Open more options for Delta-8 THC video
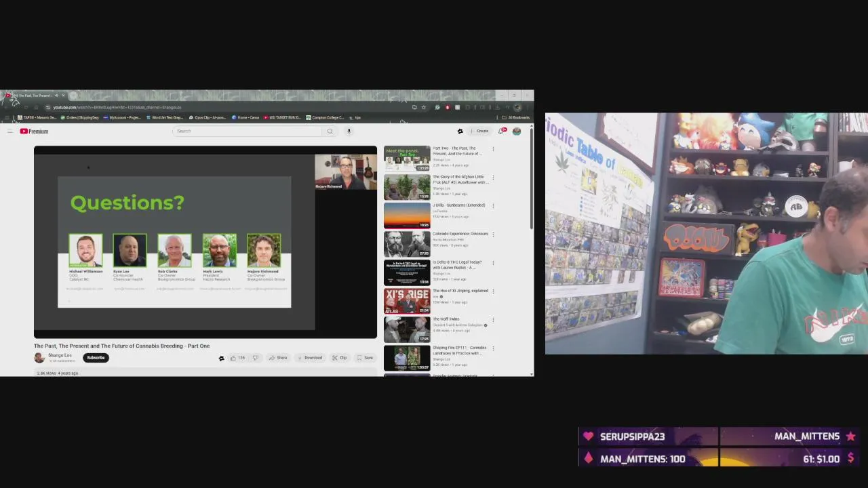This screenshot has height=488, width=868. [493, 263]
